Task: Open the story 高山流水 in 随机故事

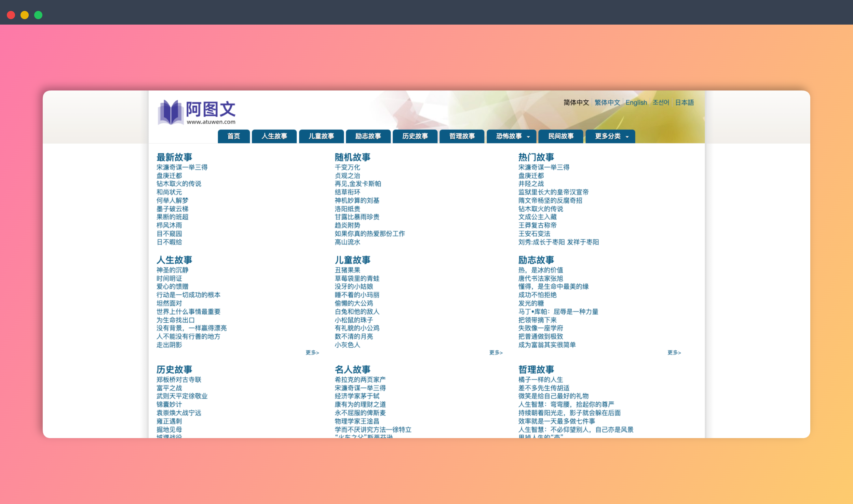Action: tap(347, 242)
